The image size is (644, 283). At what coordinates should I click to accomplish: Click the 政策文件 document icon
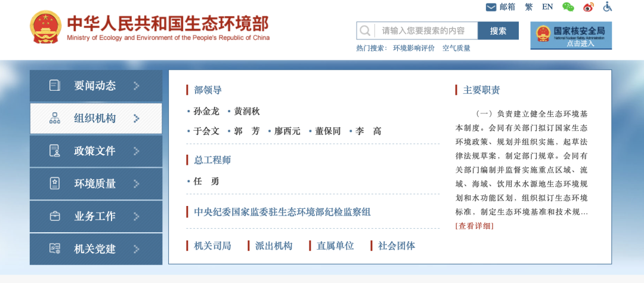click(x=55, y=150)
